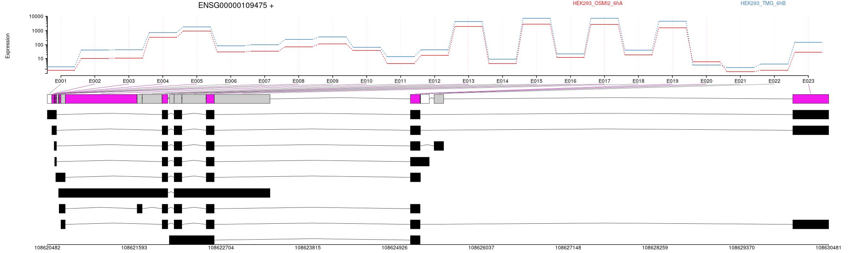Click the E008 exon label
868x253 pixels.
[298, 81]
